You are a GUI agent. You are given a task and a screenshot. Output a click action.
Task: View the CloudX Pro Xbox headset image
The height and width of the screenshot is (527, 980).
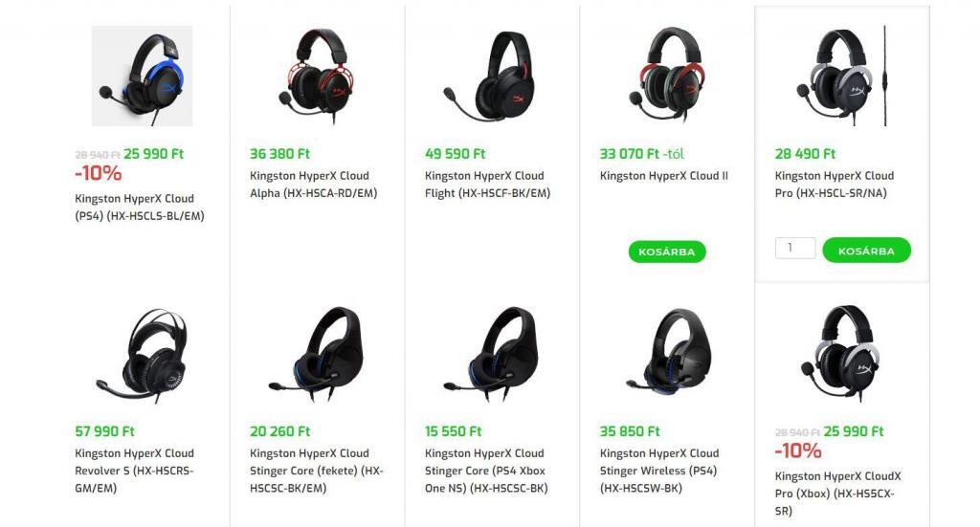pos(842,354)
